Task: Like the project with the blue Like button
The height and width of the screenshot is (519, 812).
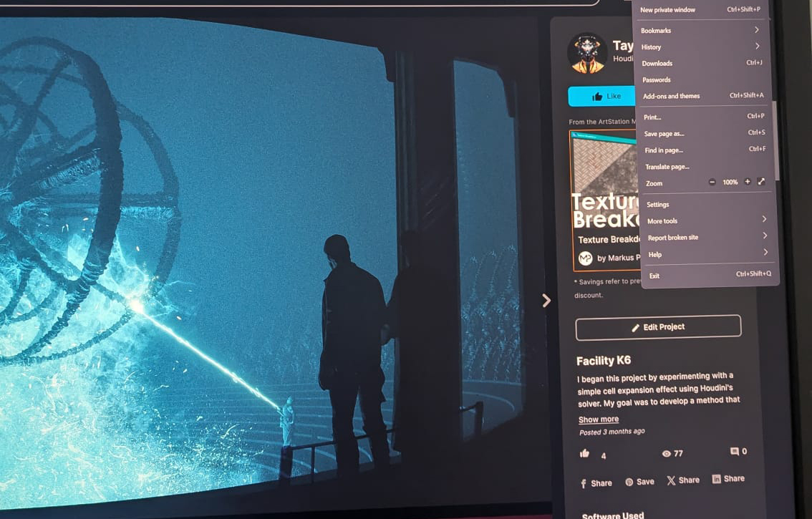Action: tap(601, 97)
